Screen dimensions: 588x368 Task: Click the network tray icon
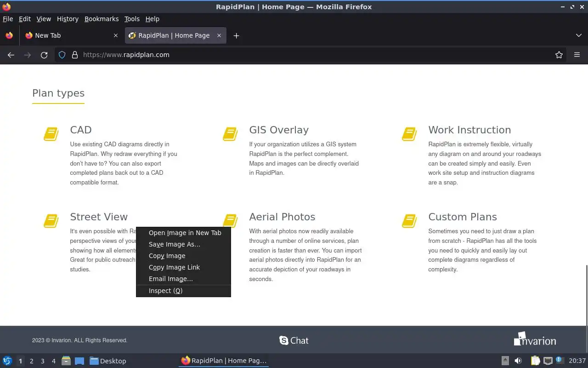coord(548,361)
